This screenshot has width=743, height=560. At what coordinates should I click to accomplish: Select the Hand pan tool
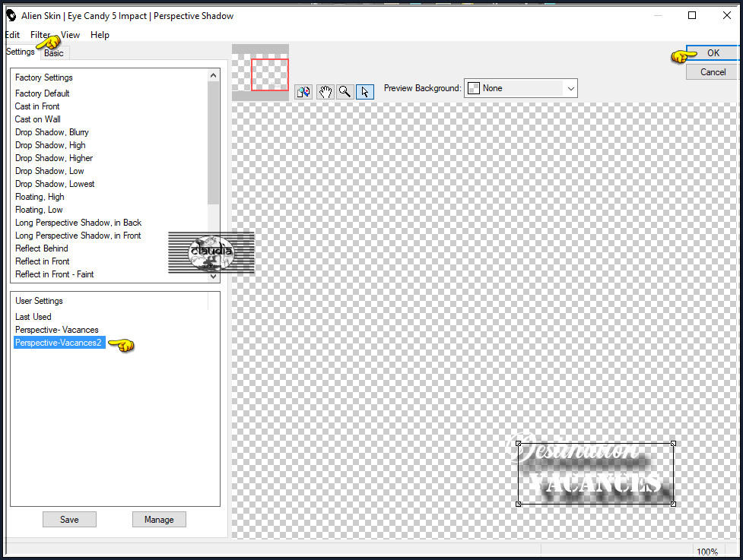pos(325,91)
